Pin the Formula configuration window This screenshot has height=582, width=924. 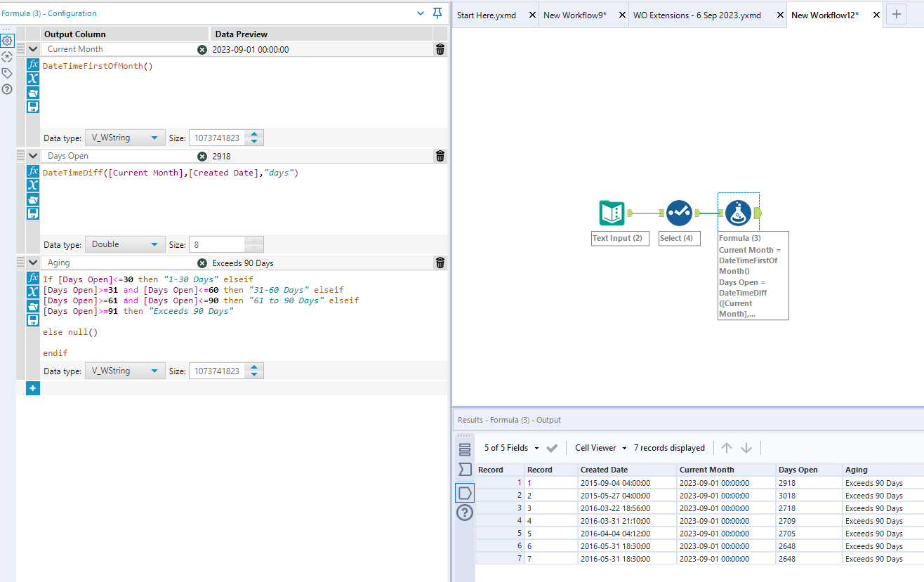pos(436,13)
